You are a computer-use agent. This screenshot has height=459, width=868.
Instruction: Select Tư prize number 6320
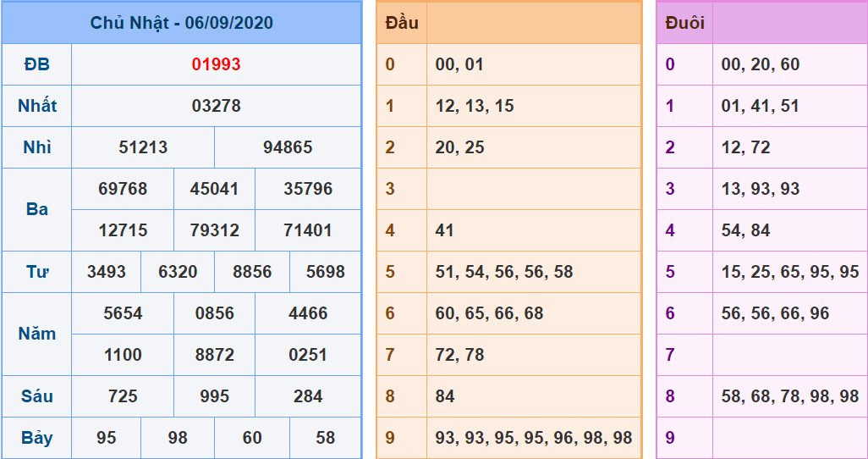(x=178, y=272)
